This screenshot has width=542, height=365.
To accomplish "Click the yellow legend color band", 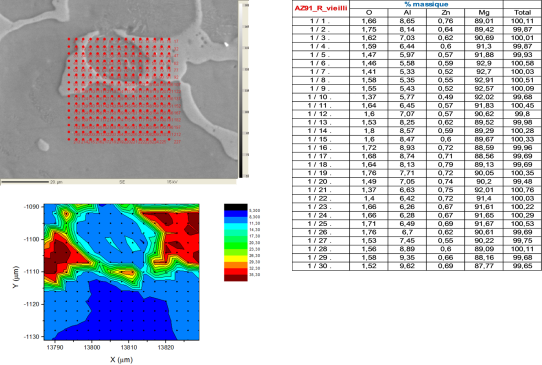I will [x=235, y=259].
